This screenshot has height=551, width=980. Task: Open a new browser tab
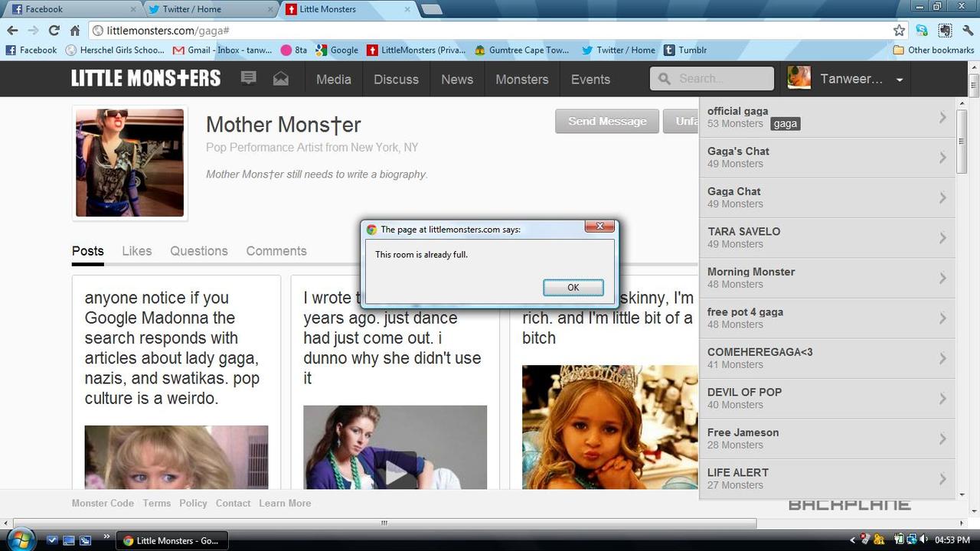pyautogui.click(x=431, y=9)
